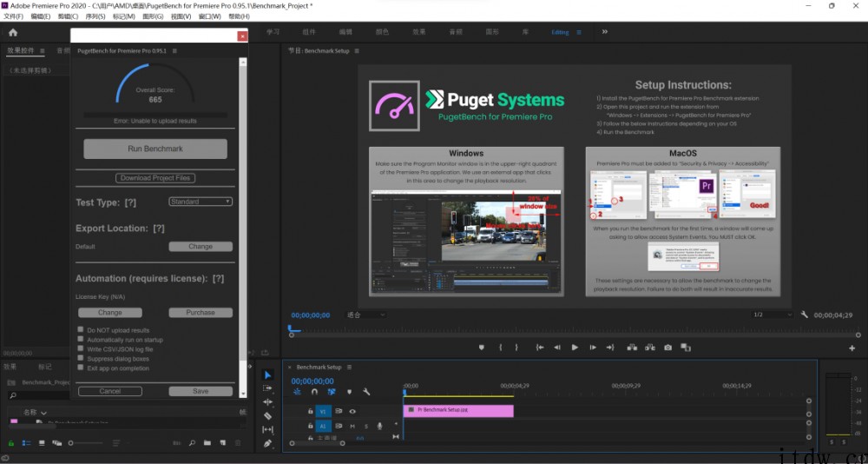Open PugetBench panel menu icon
The width and height of the screenshot is (868, 464).
174,50
